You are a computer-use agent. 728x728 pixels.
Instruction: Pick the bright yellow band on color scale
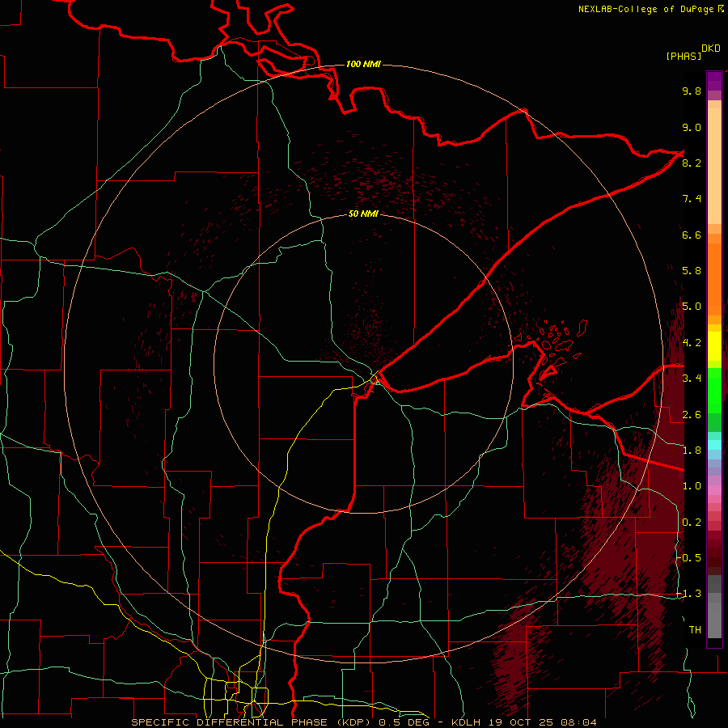(714, 346)
